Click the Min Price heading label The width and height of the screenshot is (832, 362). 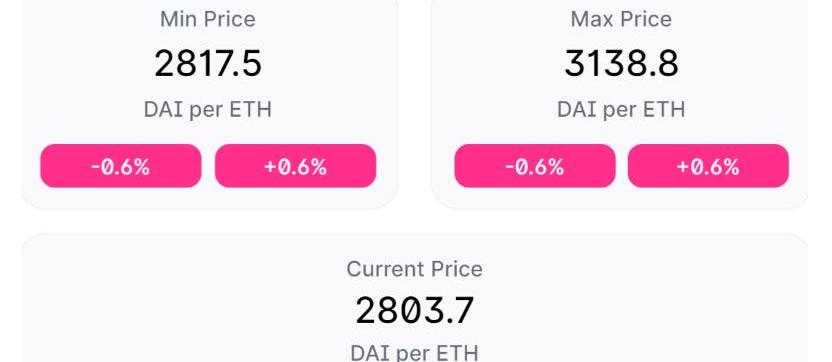[208, 20]
